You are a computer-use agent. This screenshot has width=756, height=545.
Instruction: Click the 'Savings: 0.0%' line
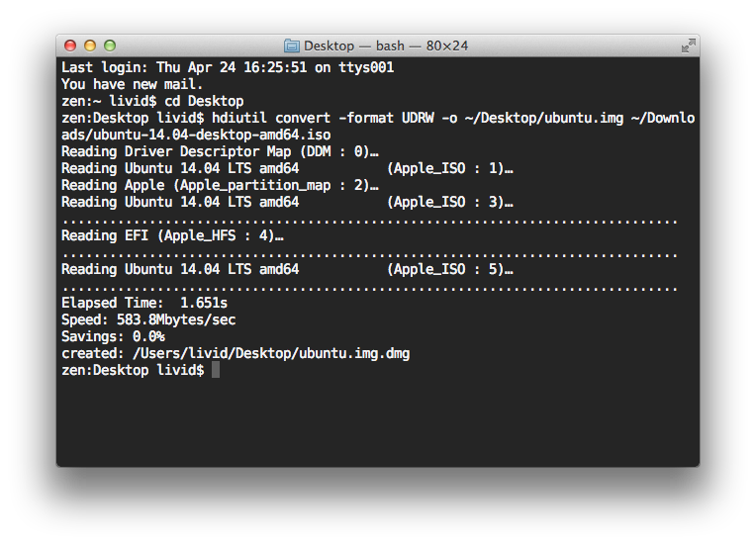[x=113, y=336]
